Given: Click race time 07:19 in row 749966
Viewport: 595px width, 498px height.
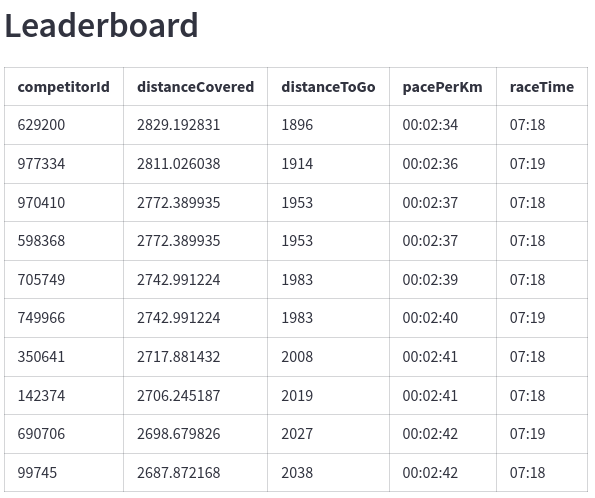Looking at the screenshot, I should coord(527,318).
